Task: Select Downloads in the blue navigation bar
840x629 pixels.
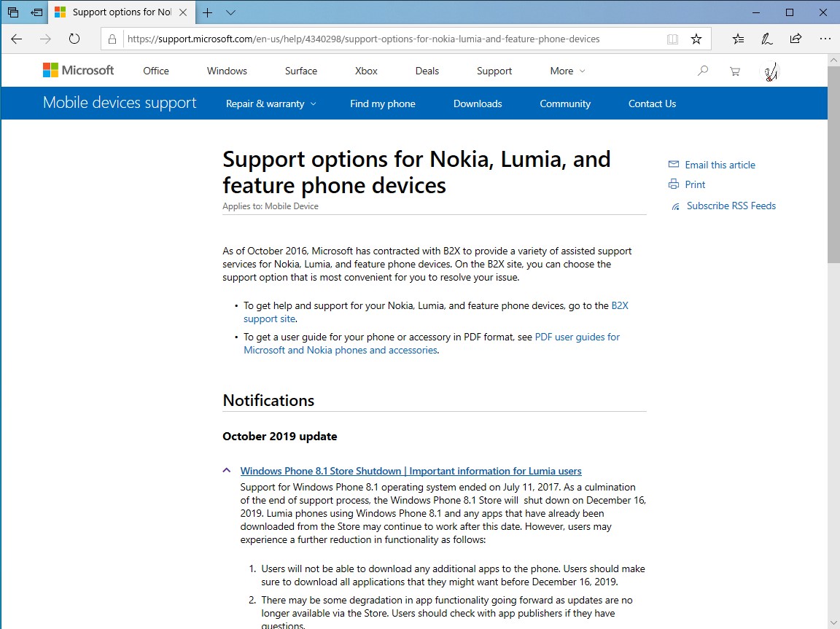Action: coord(478,103)
